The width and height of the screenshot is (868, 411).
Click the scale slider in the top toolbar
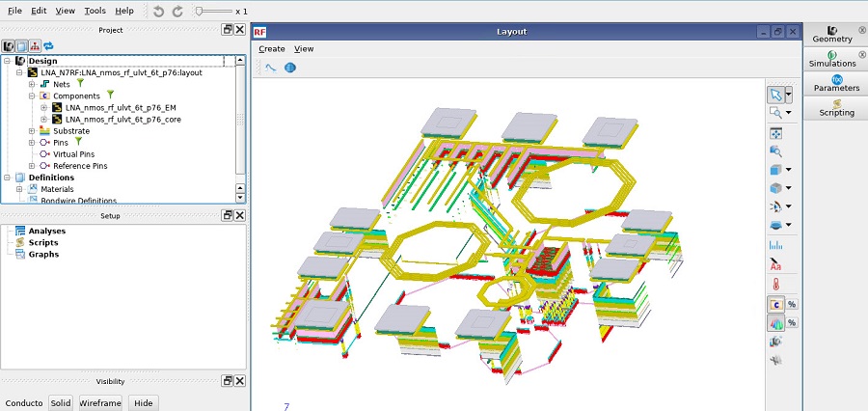point(200,12)
